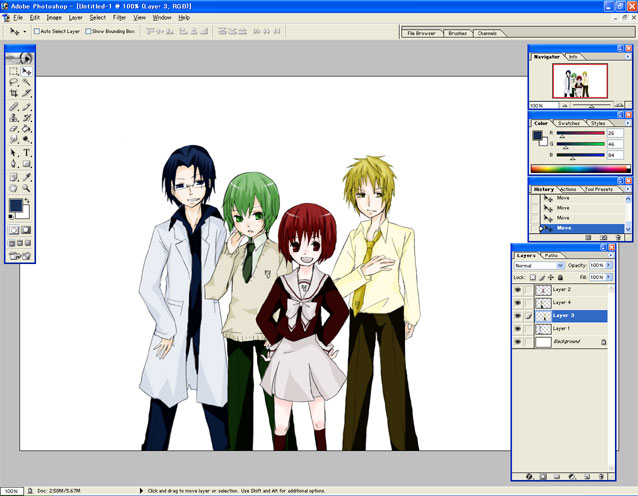638x496 pixels.
Task: Select the highlighted Move history state
Action: pos(583,228)
